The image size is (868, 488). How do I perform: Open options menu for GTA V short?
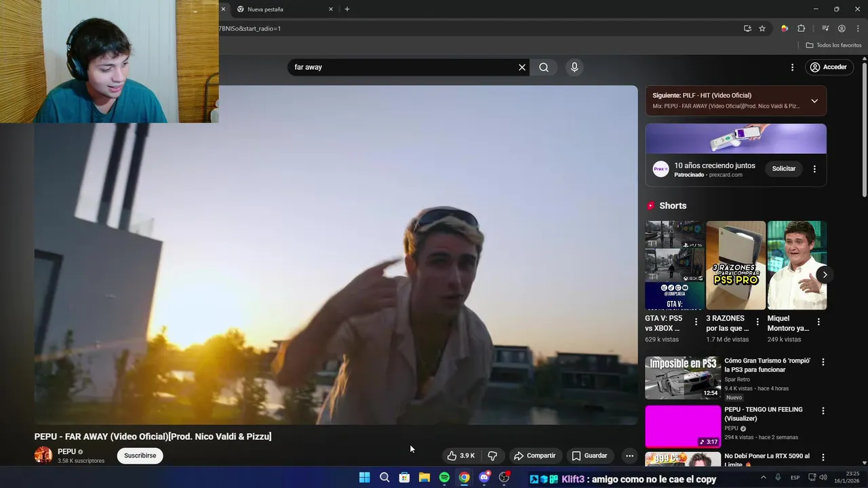pyautogui.click(x=696, y=322)
